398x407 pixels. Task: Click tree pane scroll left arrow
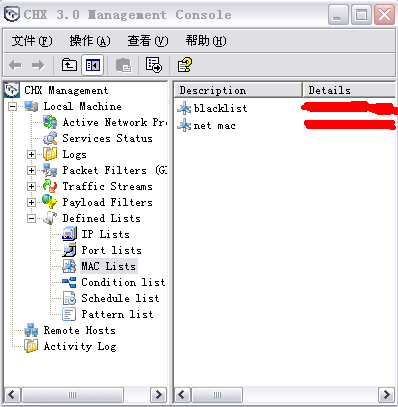click(12, 395)
